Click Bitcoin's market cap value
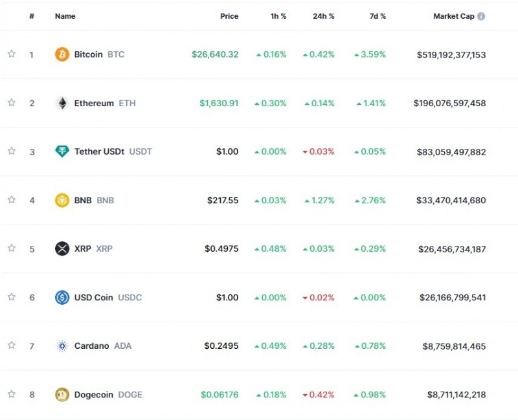This screenshot has width=518, height=420. click(451, 55)
